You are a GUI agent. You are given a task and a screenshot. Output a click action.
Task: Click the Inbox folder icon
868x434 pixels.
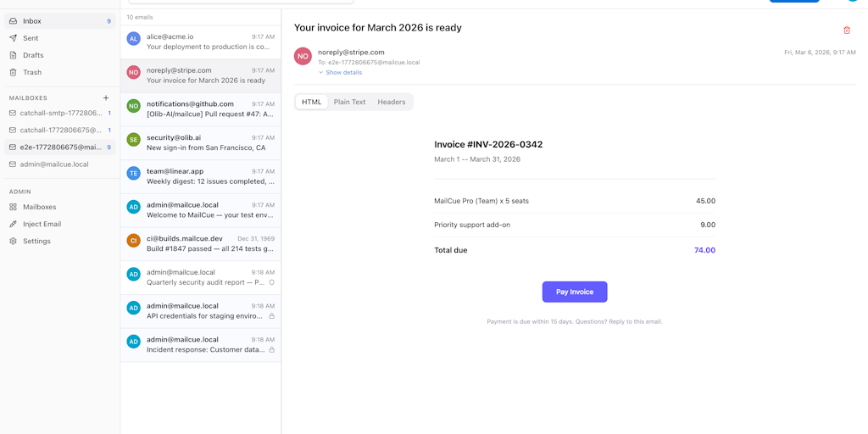tap(13, 21)
